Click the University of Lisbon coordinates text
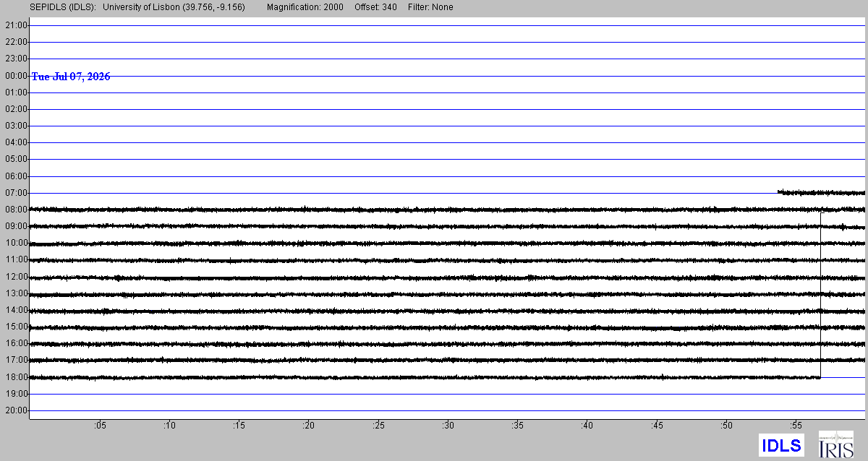The image size is (868, 461). (x=174, y=7)
